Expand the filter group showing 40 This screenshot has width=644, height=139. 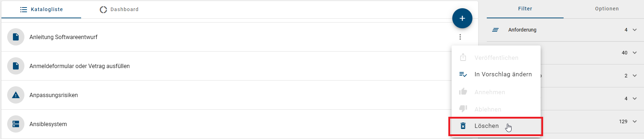point(635,53)
